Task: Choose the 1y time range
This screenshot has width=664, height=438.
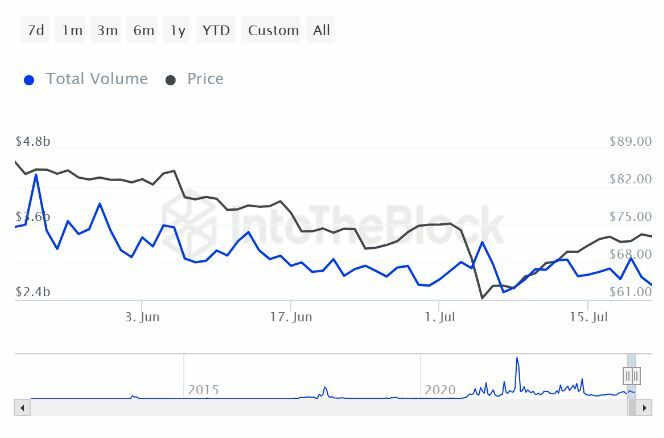Action: (177, 30)
